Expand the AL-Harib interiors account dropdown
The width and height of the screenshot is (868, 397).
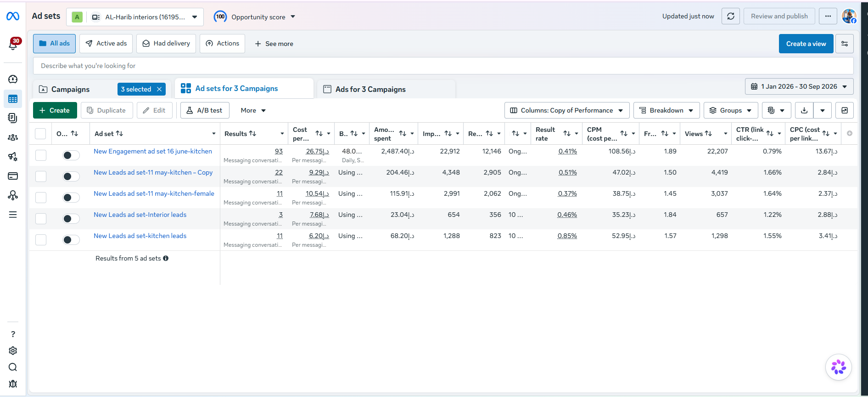tap(135, 17)
